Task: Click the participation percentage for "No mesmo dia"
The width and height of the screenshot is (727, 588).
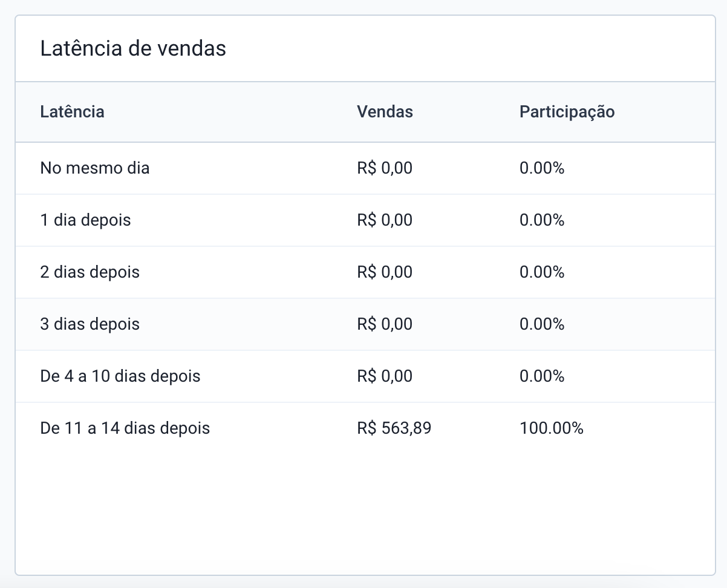Action: tap(541, 168)
